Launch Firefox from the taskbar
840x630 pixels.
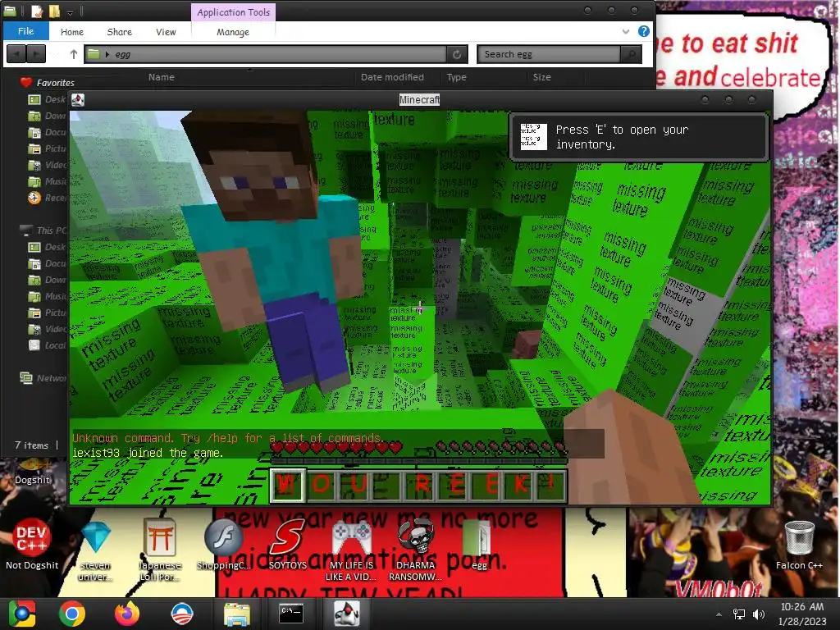pos(127,614)
